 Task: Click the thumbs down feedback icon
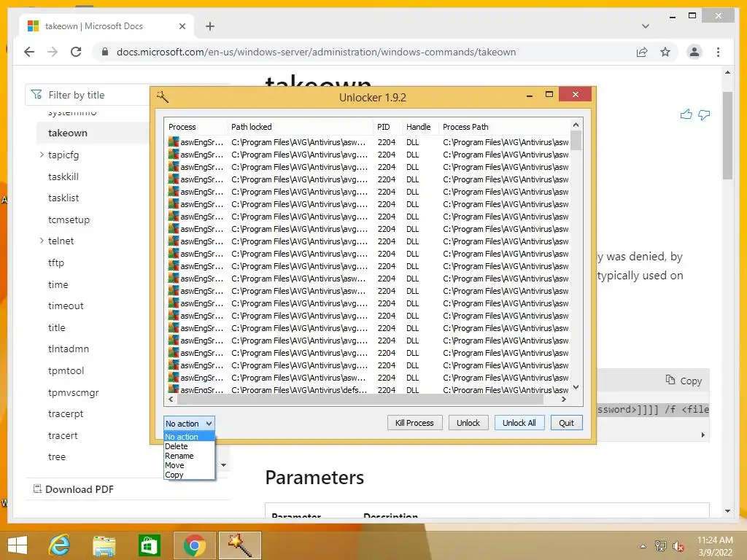(x=704, y=114)
